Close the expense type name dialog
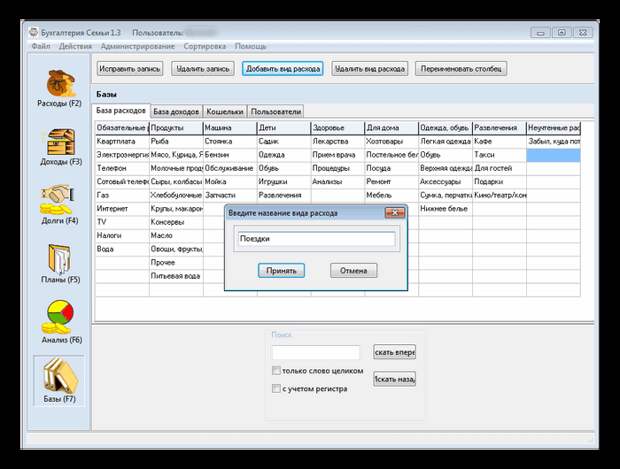The image size is (620, 469). pyautogui.click(x=395, y=213)
